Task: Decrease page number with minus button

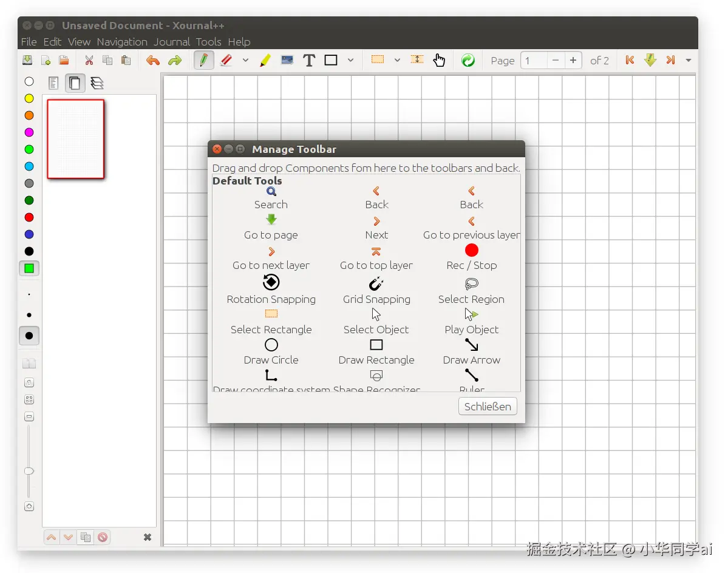Action: click(x=556, y=61)
